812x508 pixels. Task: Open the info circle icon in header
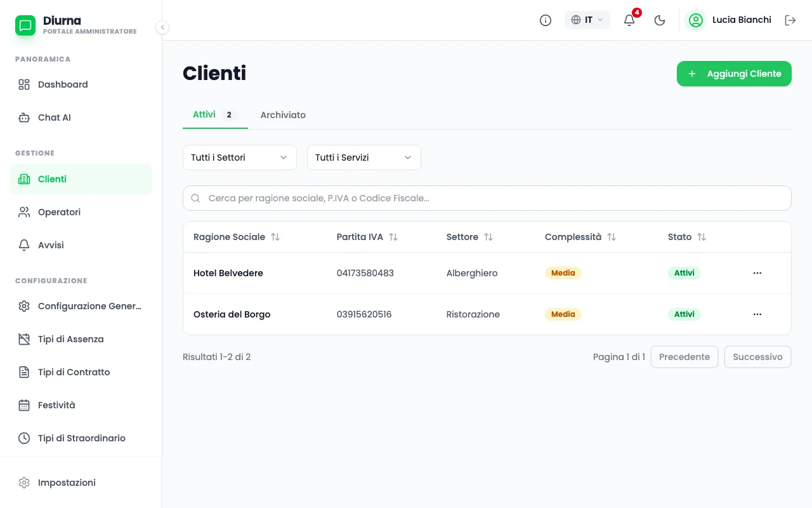546,20
